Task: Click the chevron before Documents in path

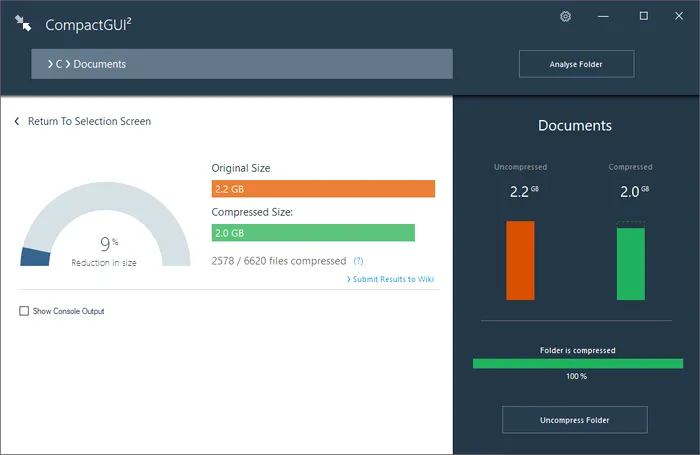Action: (68, 65)
